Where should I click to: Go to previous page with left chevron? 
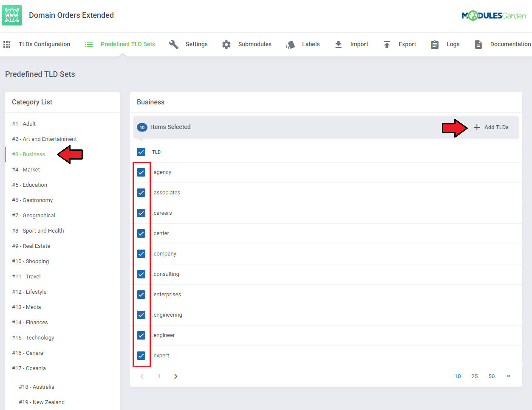click(142, 376)
